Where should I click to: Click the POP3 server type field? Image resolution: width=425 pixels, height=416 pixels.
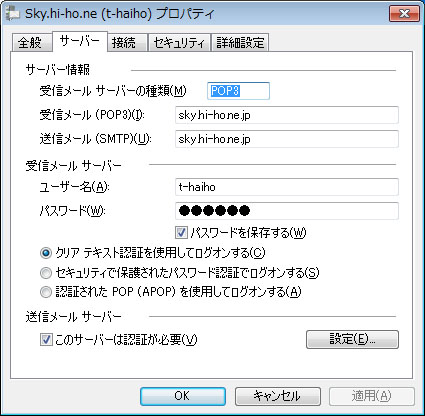click(238, 91)
